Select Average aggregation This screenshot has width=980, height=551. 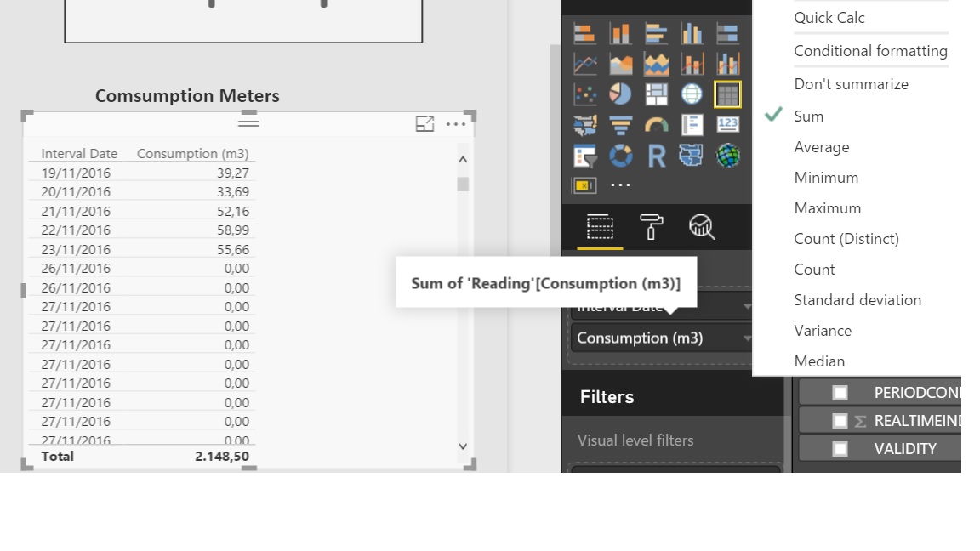(822, 147)
